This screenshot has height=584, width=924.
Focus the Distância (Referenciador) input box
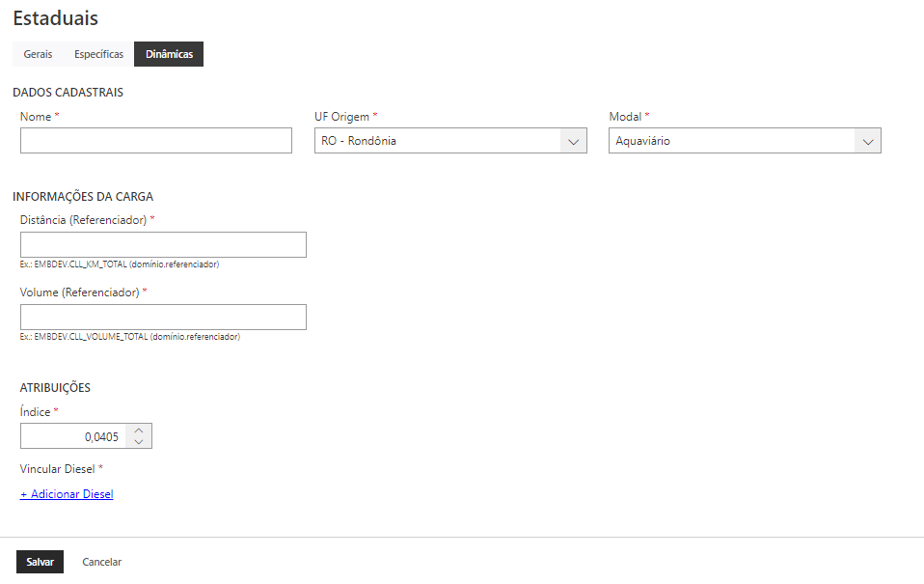(163, 244)
